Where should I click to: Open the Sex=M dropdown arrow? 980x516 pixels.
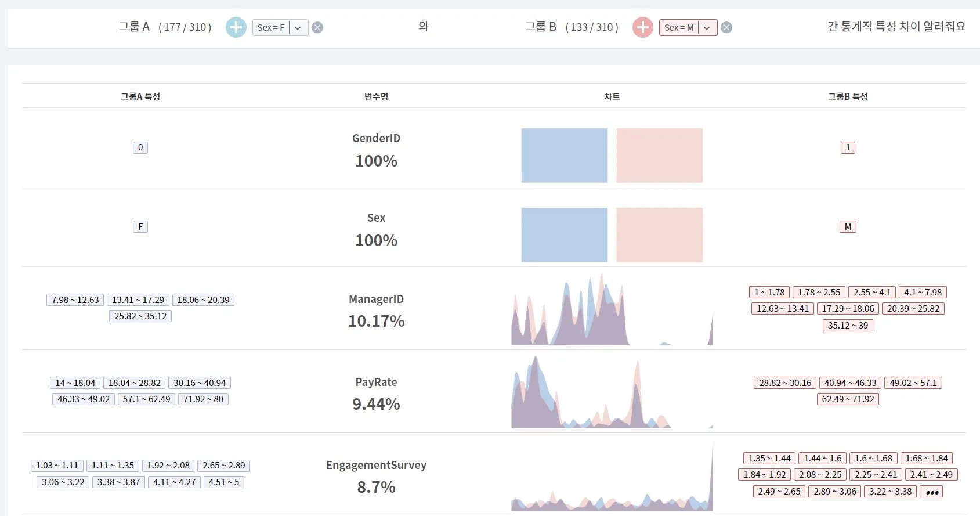pyautogui.click(x=707, y=28)
